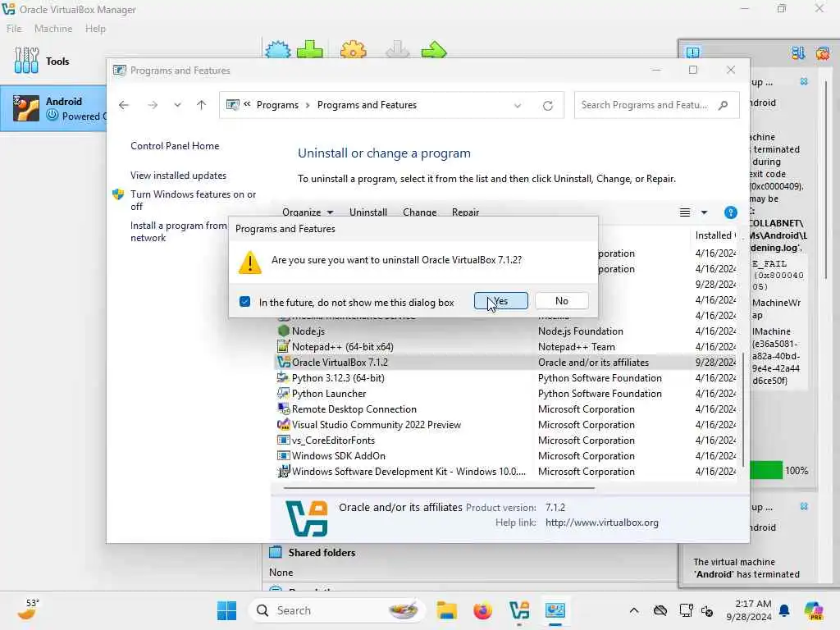
Task: Open Control Panel Home link
Action: click(175, 146)
